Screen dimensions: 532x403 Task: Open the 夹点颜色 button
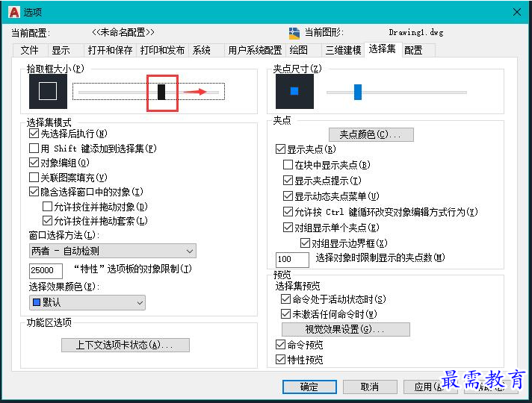(371, 134)
